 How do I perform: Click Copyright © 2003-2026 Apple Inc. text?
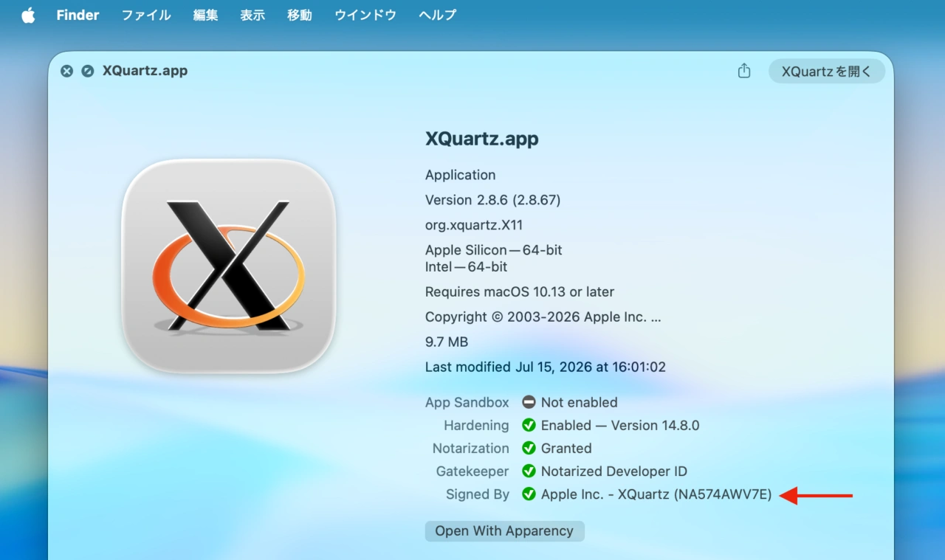click(x=543, y=317)
